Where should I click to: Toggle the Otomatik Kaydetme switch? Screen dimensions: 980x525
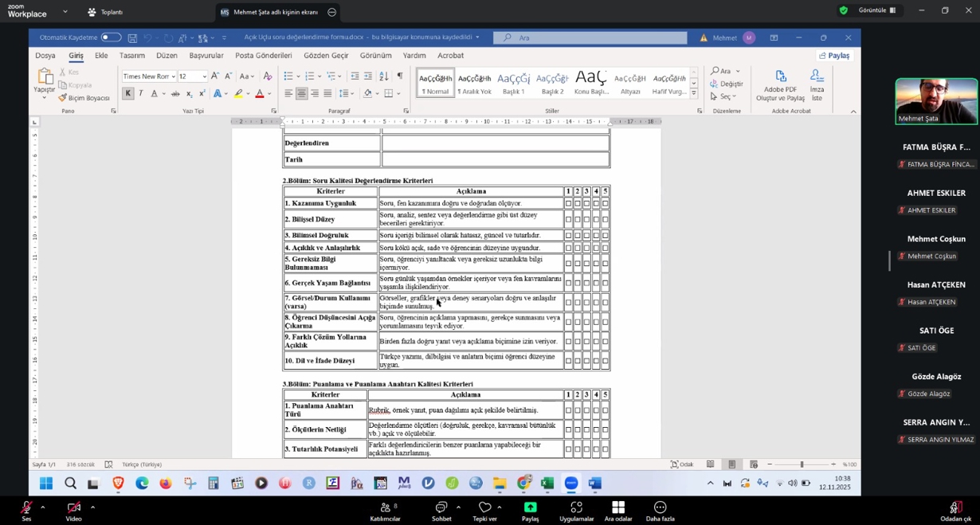click(x=111, y=37)
